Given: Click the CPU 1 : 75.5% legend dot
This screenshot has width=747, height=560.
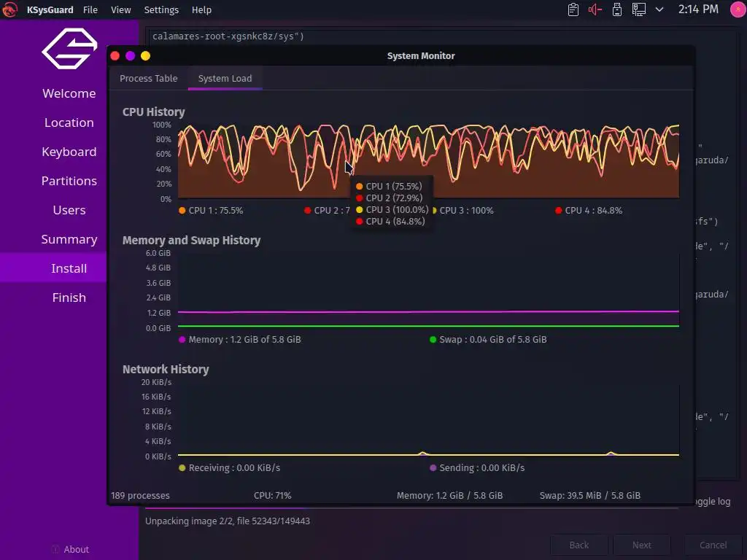Looking at the screenshot, I should pyautogui.click(x=182, y=211).
